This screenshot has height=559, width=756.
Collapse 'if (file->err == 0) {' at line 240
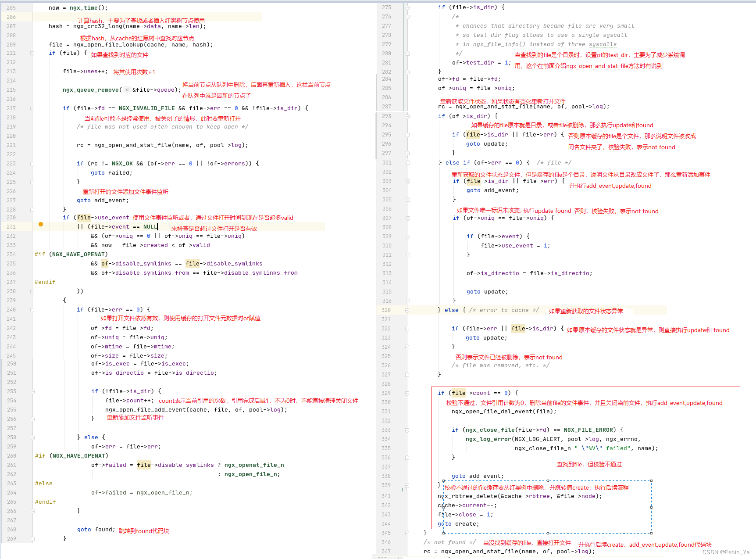coord(32,310)
